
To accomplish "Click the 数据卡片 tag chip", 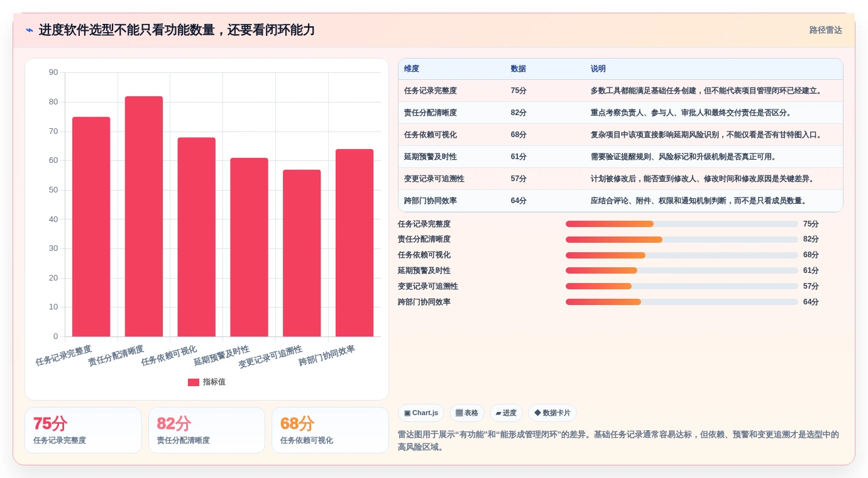I will (x=552, y=413).
